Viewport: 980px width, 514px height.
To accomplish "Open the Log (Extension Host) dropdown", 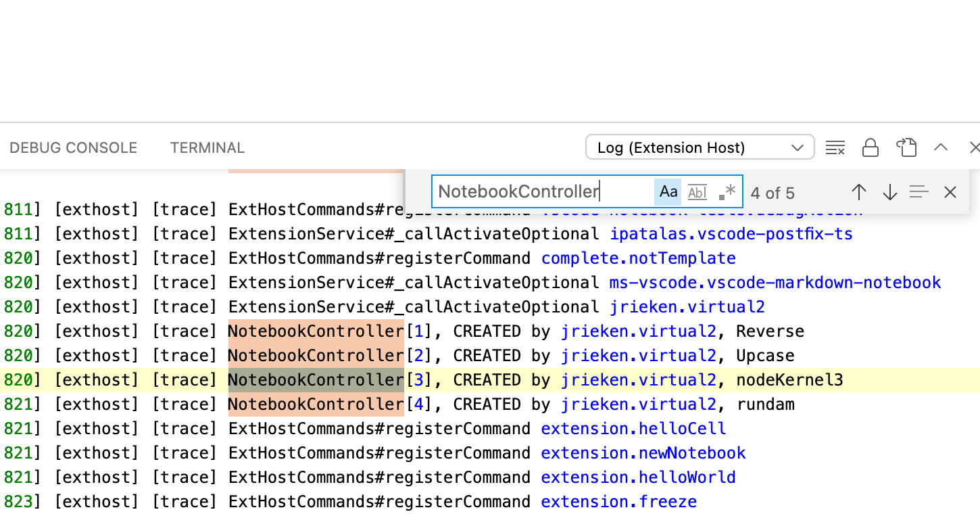I will click(x=700, y=147).
